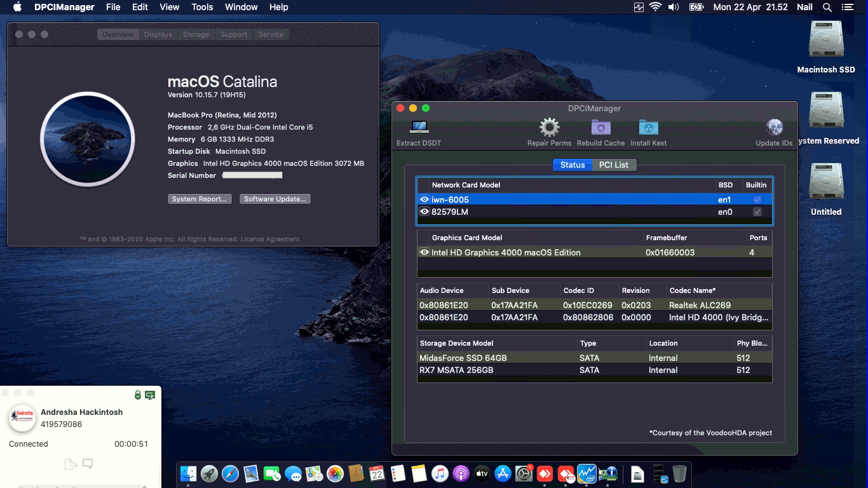Click the Update IDs globe icon

tap(774, 127)
